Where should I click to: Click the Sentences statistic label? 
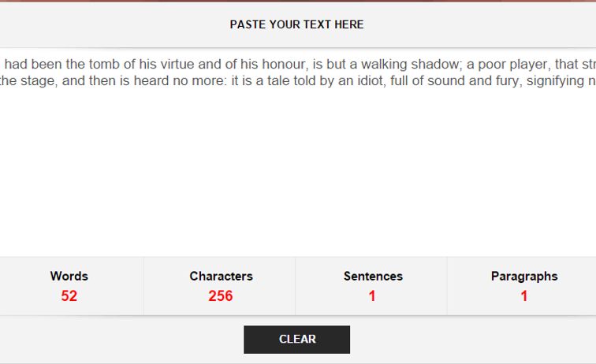coord(373,277)
